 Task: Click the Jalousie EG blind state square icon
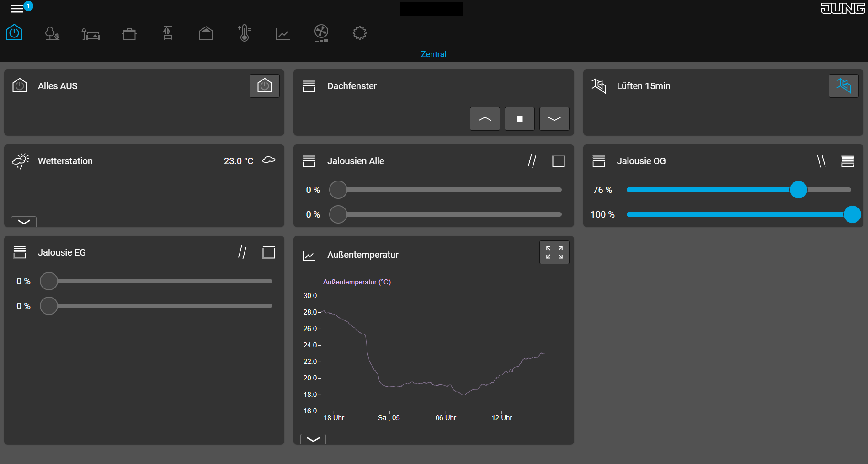tap(269, 252)
